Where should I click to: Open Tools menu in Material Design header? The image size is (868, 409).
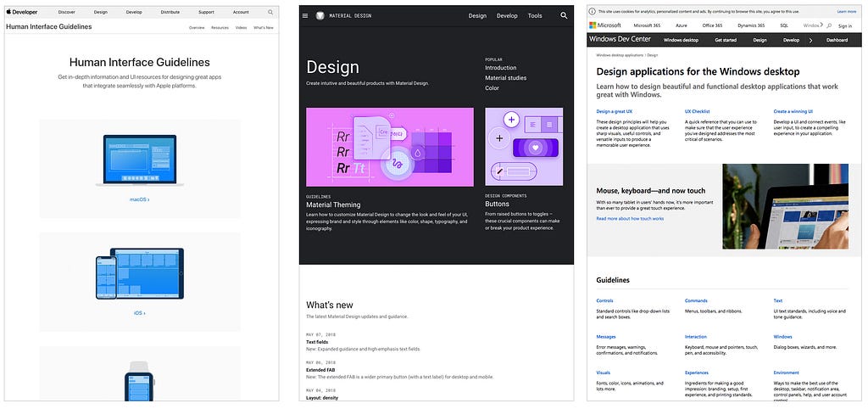[x=535, y=15]
